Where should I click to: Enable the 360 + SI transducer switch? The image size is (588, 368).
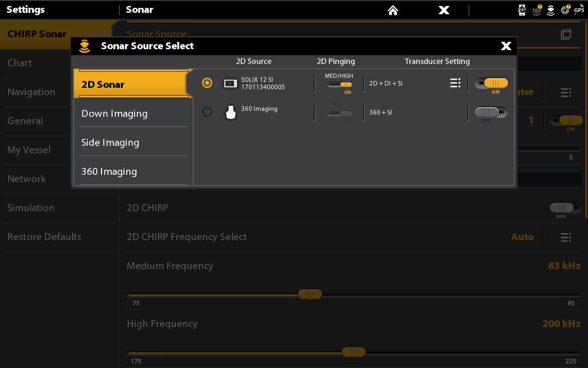pyautogui.click(x=491, y=112)
